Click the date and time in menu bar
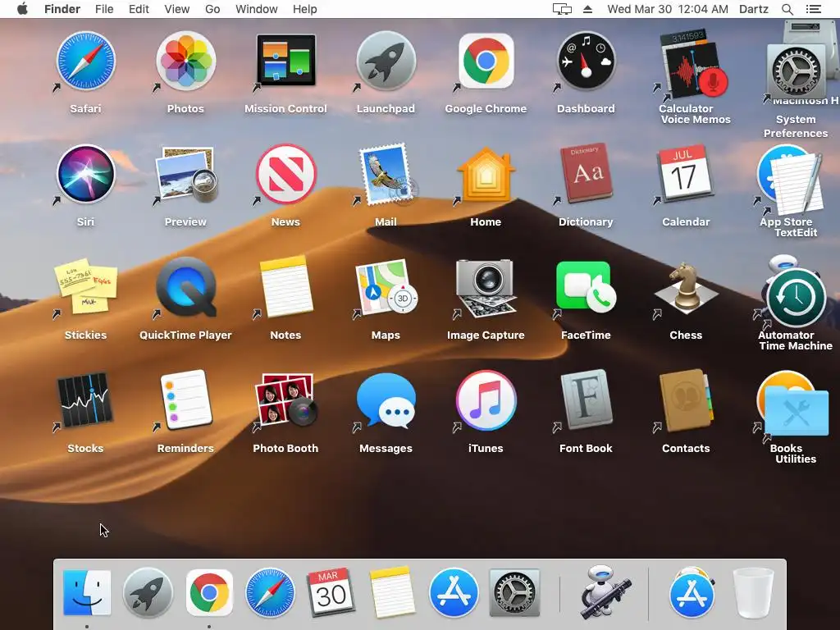This screenshot has height=630, width=840. (x=668, y=9)
